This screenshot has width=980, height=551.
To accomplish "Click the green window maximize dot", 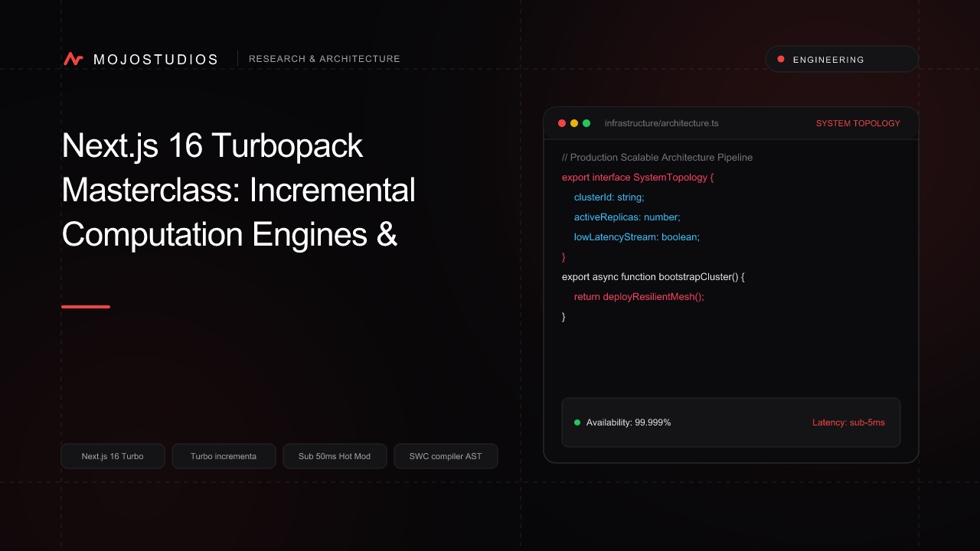I will 586,123.
